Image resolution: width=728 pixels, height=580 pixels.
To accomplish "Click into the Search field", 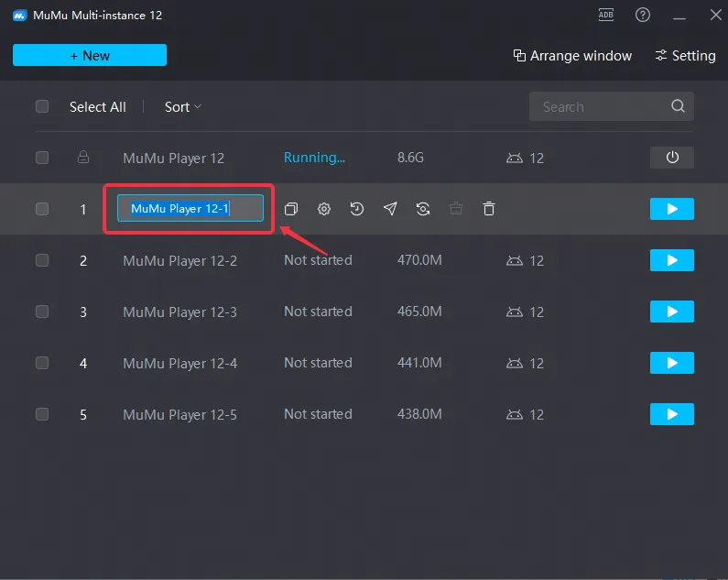I will [612, 106].
